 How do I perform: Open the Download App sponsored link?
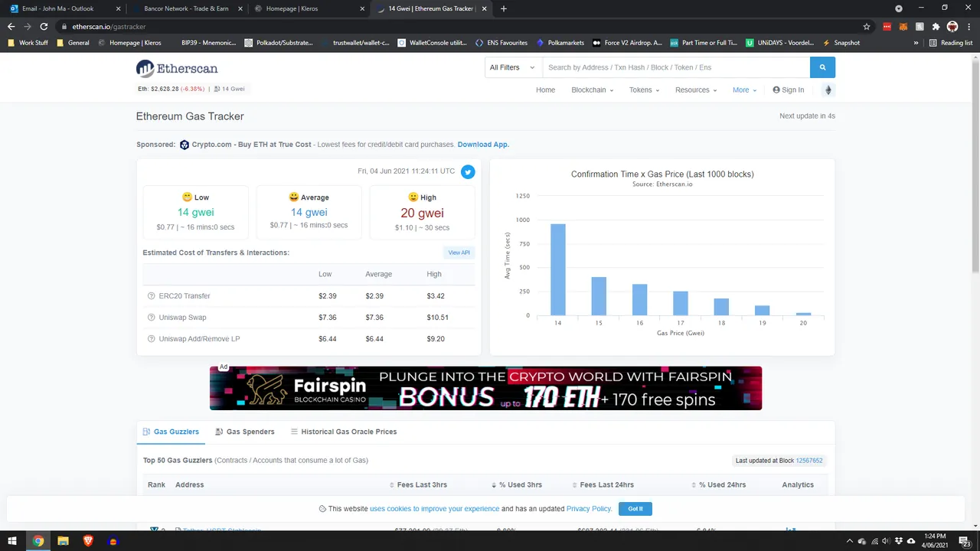pos(483,145)
